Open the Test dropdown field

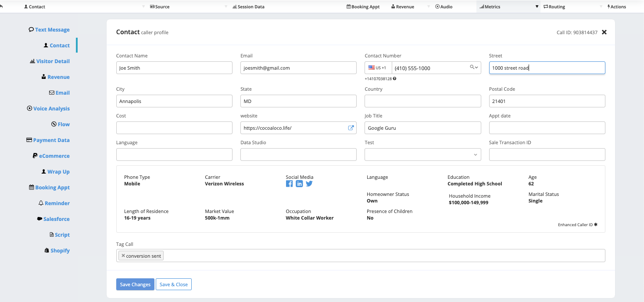coord(422,155)
